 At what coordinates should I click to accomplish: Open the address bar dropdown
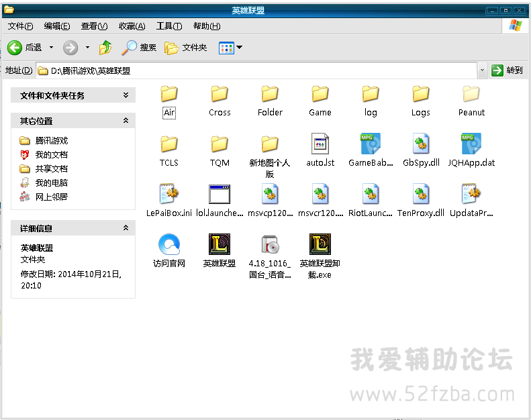click(482, 70)
